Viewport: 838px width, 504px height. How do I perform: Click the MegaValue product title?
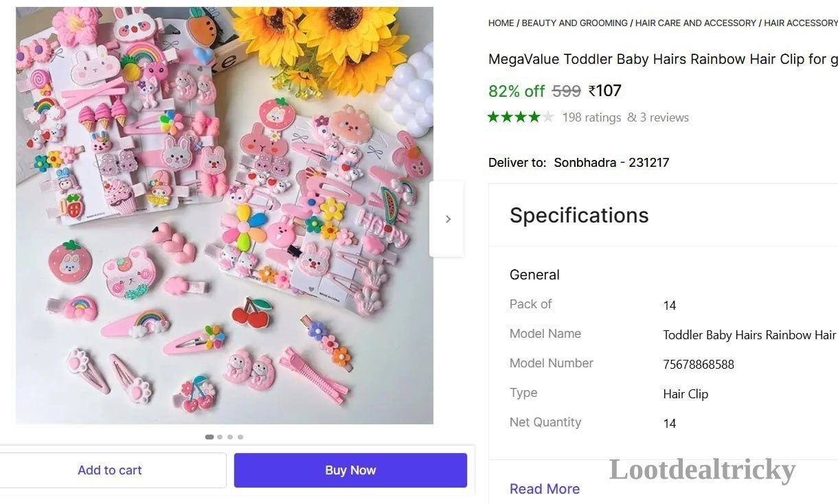pos(663,59)
